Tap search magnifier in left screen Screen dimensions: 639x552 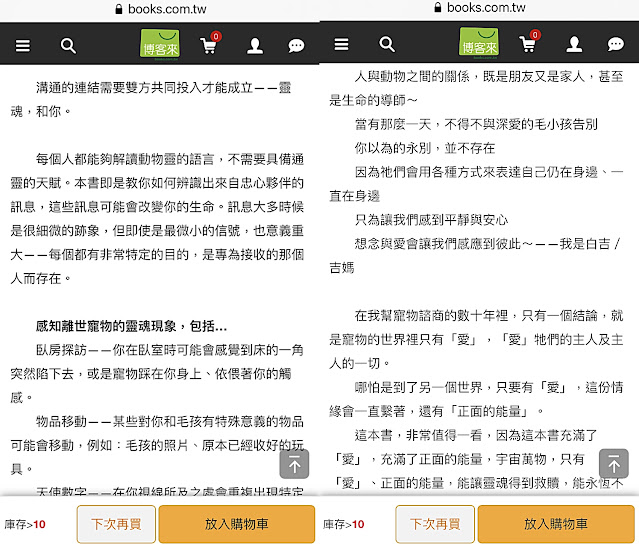pyautogui.click(x=68, y=46)
